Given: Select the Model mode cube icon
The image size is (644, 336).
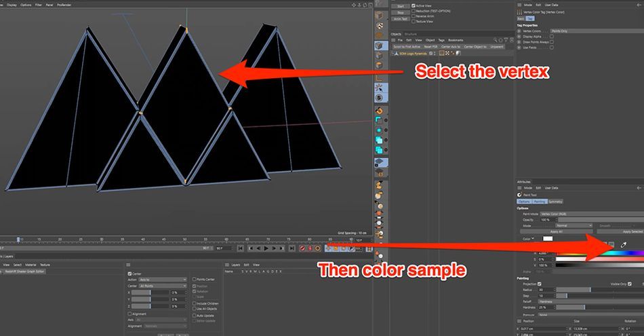Looking at the screenshot, I should pyautogui.click(x=380, y=16).
